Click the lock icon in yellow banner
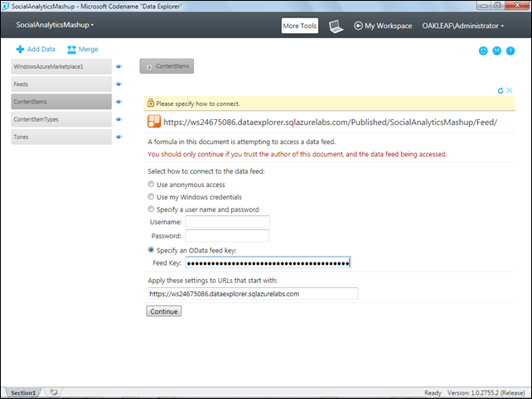The height and width of the screenshot is (399, 532). (x=151, y=103)
